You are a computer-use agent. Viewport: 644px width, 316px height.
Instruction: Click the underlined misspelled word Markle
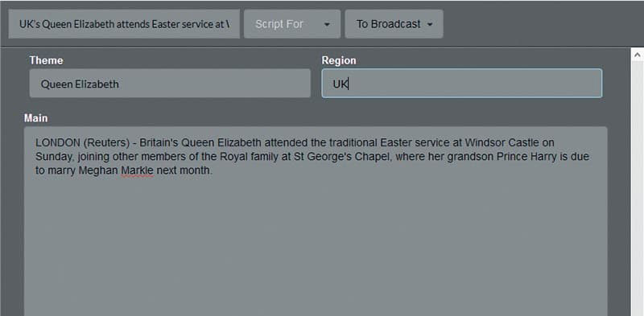pos(137,170)
